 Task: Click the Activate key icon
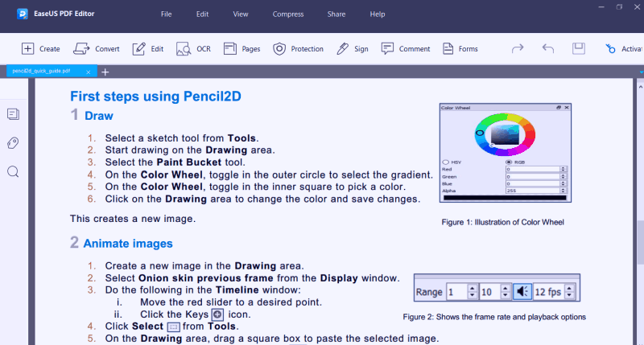[610, 49]
